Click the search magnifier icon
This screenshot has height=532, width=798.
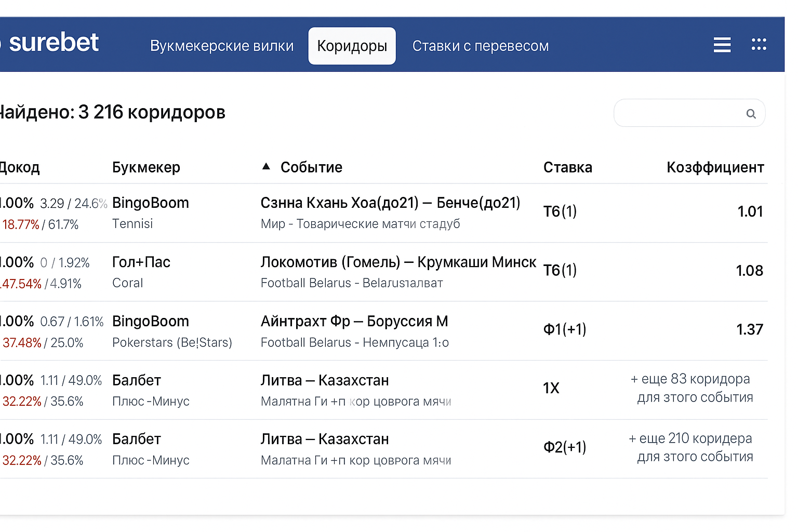point(751,113)
